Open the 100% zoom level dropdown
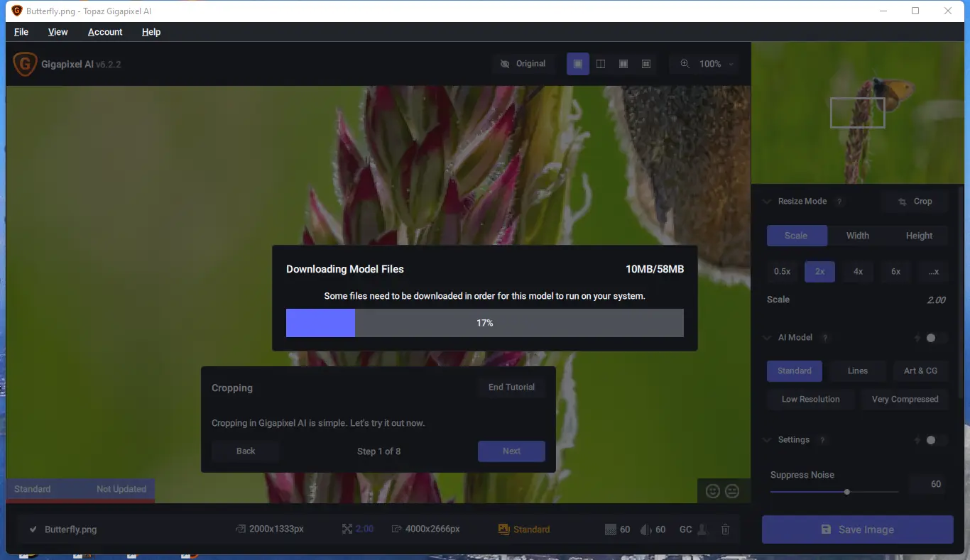 coord(715,64)
